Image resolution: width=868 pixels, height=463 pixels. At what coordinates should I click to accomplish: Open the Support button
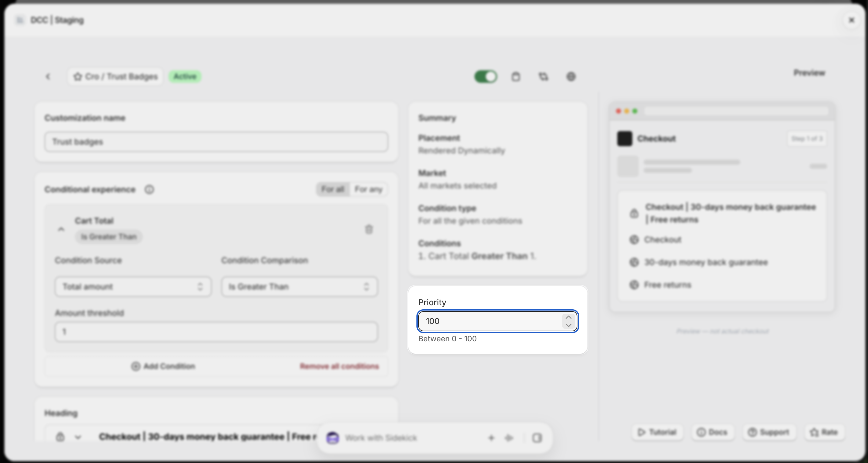tap(769, 432)
